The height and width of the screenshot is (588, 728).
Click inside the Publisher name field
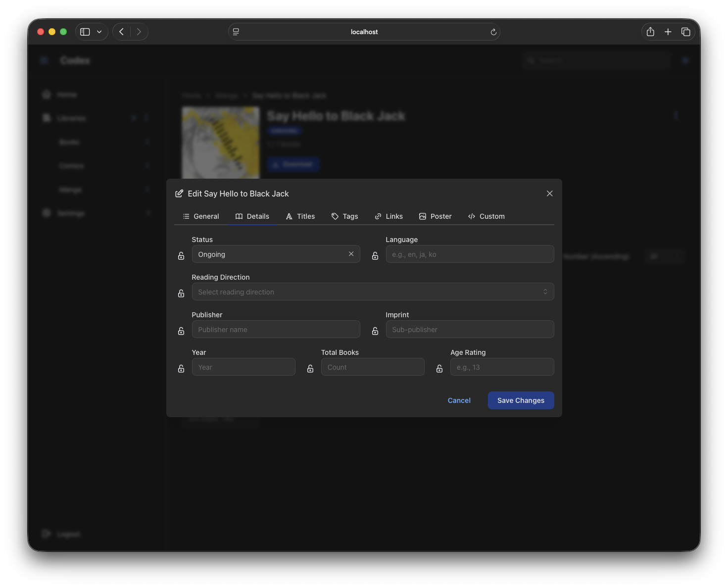click(x=276, y=329)
